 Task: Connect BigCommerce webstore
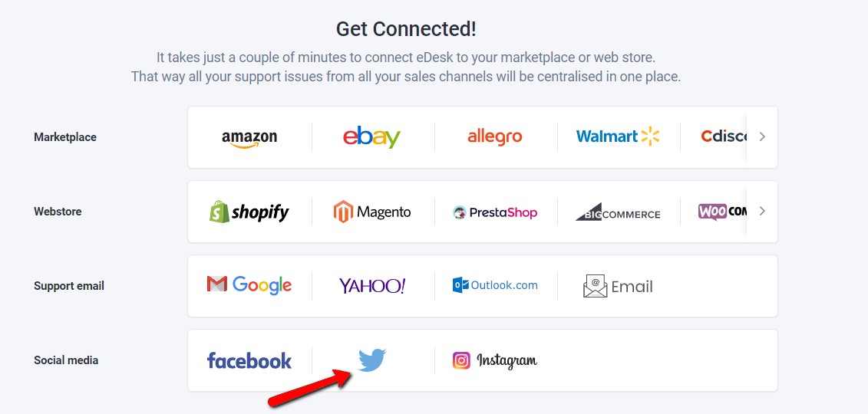pos(618,212)
